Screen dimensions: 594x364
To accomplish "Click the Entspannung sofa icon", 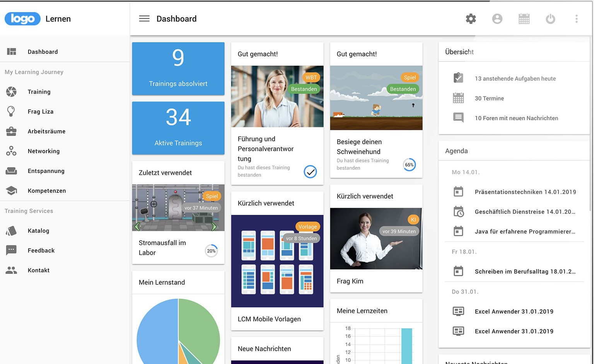I will [11, 171].
